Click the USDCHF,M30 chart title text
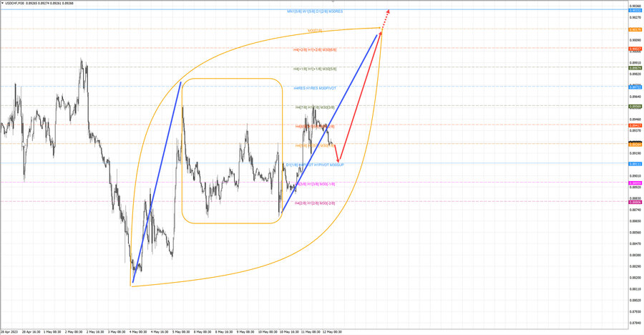 coord(15,4)
